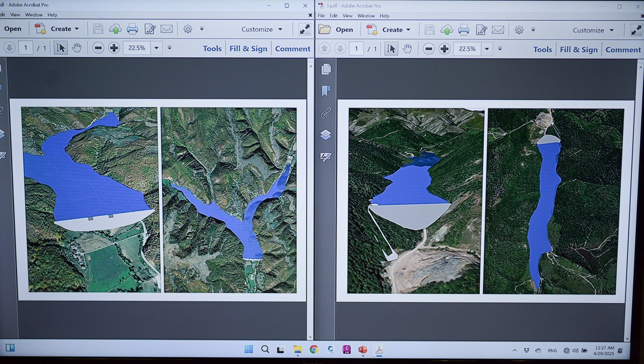Click the page number field in right window
644x364 pixels.
(356, 49)
